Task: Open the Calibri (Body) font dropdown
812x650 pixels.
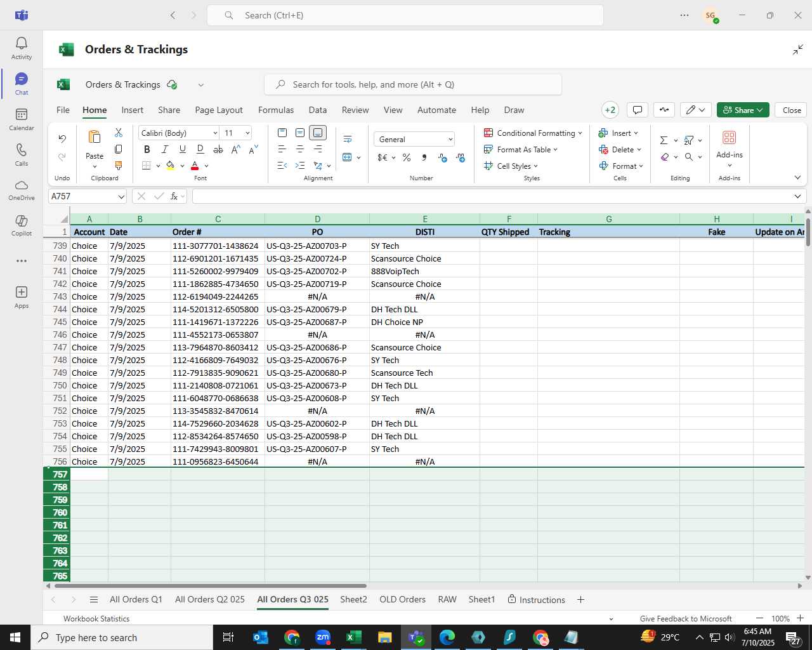Action: [x=215, y=133]
